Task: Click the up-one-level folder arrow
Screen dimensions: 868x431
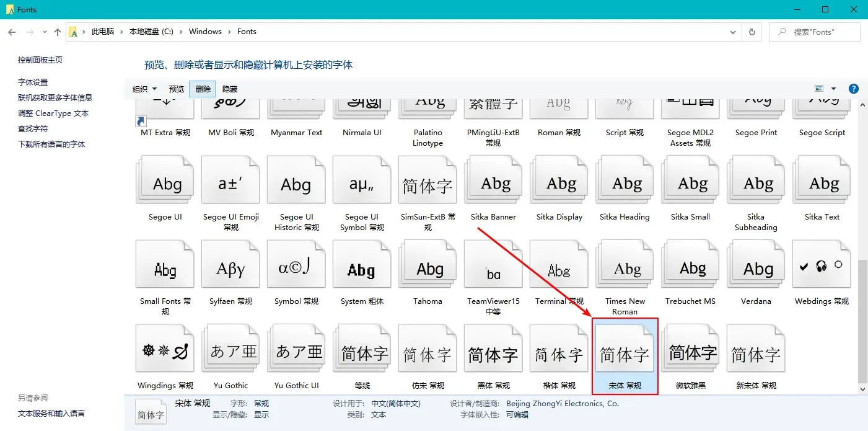Action: 57,31
